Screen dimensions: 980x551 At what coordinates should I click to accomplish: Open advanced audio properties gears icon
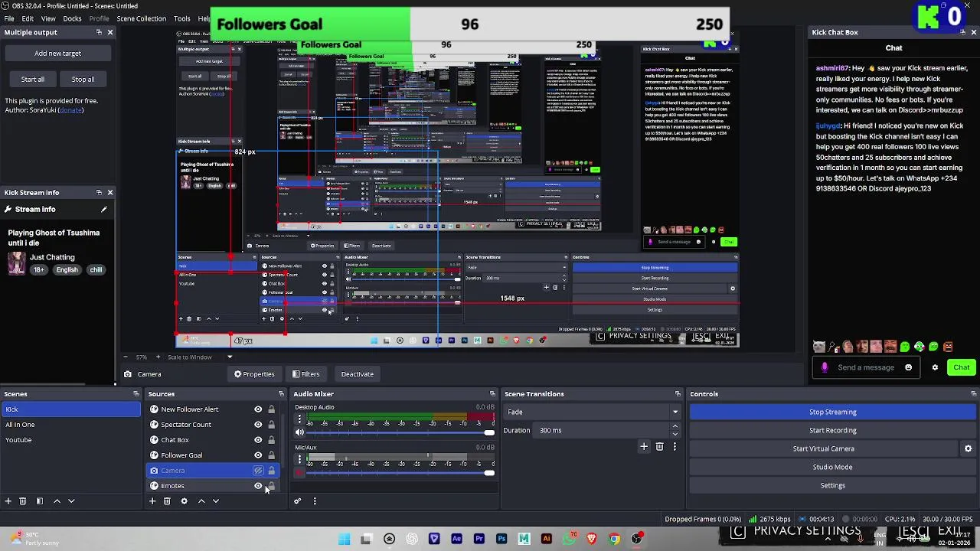click(x=298, y=501)
